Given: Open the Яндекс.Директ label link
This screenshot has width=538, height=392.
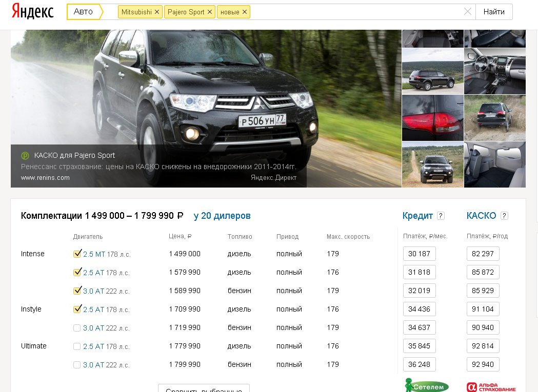Looking at the screenshot, I should (x=273, y=178).
